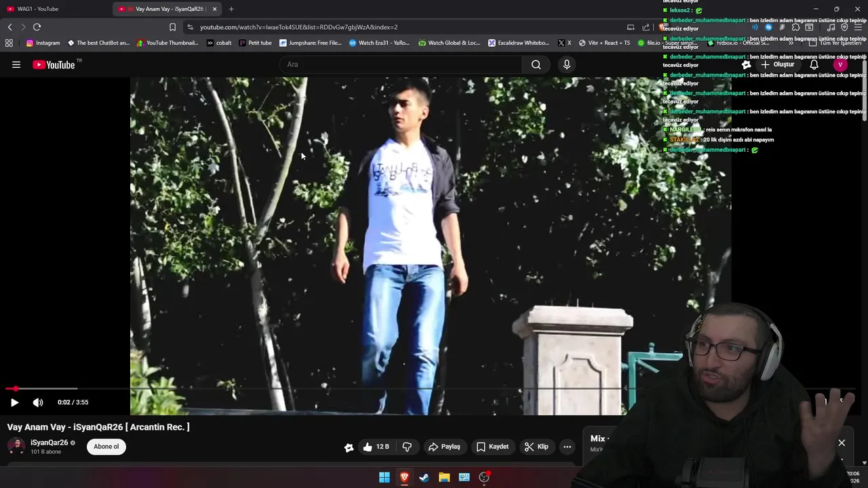Open the cobalt bookmark
Screen dimensions: 868x488
point(219,43)
